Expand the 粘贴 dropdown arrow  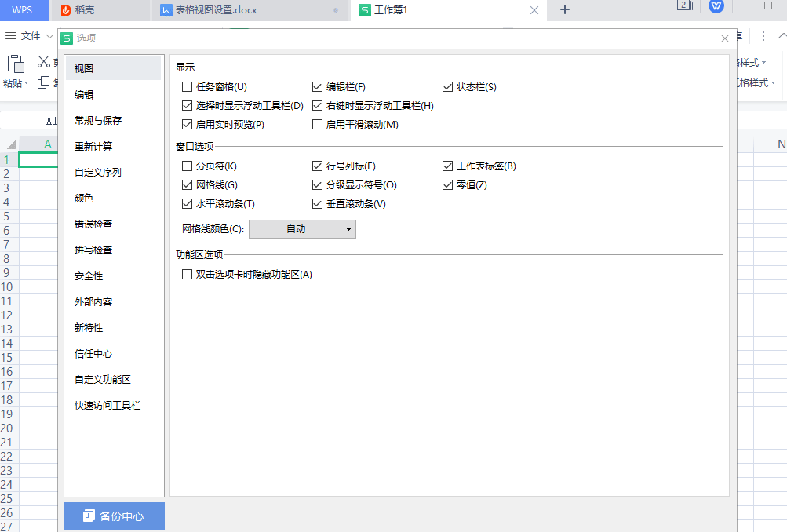click(27, 83)
